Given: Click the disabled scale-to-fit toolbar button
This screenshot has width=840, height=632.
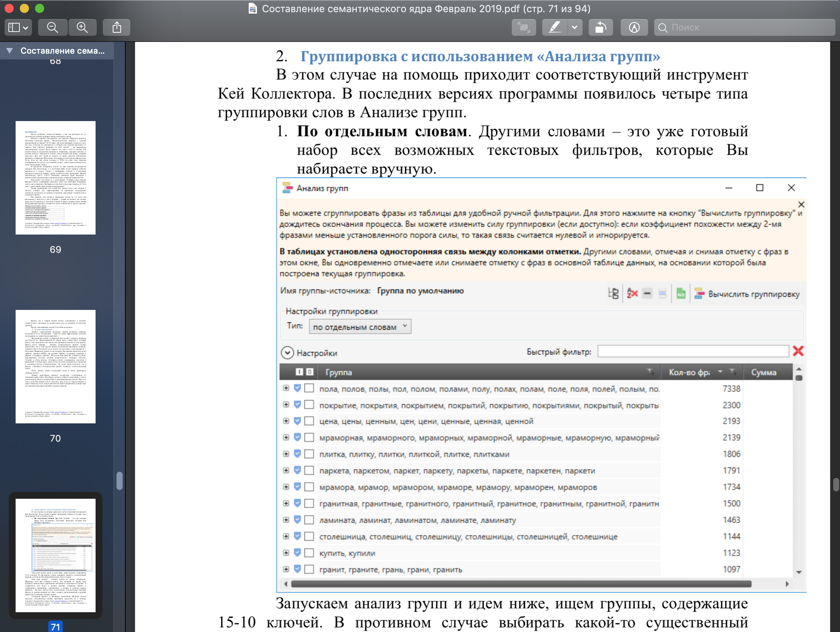Looking at the screenshot, I should pos(524,27).
